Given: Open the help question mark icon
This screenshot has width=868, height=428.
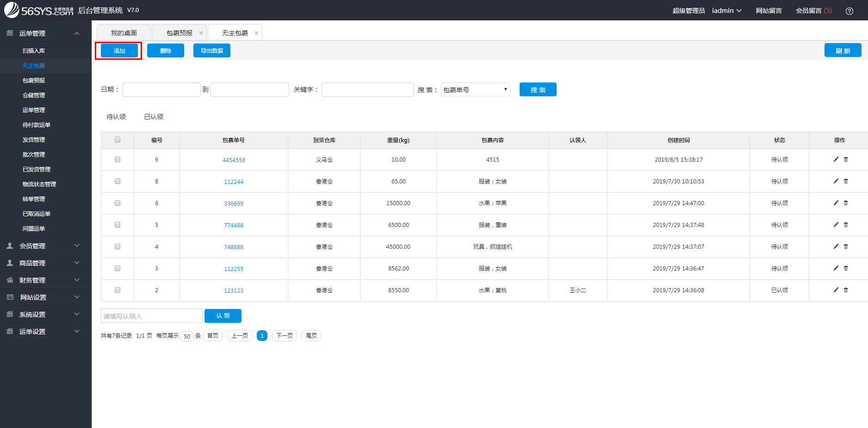Looking at the screenshot, I should [849, 11].
